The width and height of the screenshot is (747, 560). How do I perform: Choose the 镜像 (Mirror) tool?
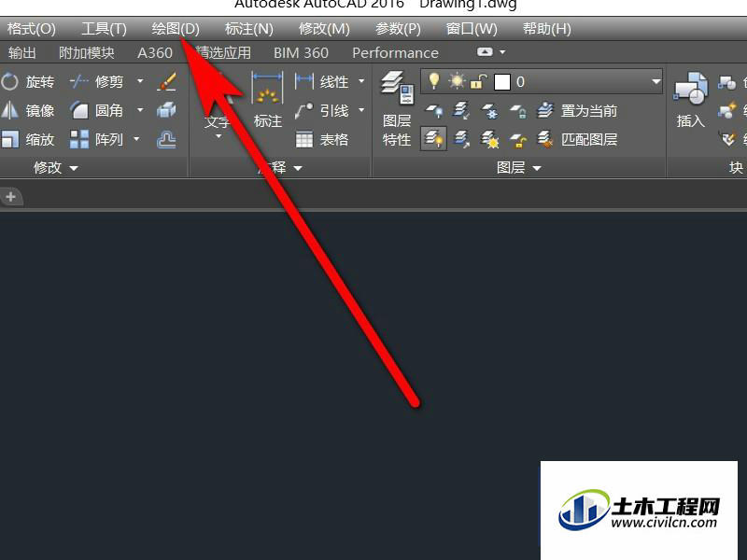[28, 111]
